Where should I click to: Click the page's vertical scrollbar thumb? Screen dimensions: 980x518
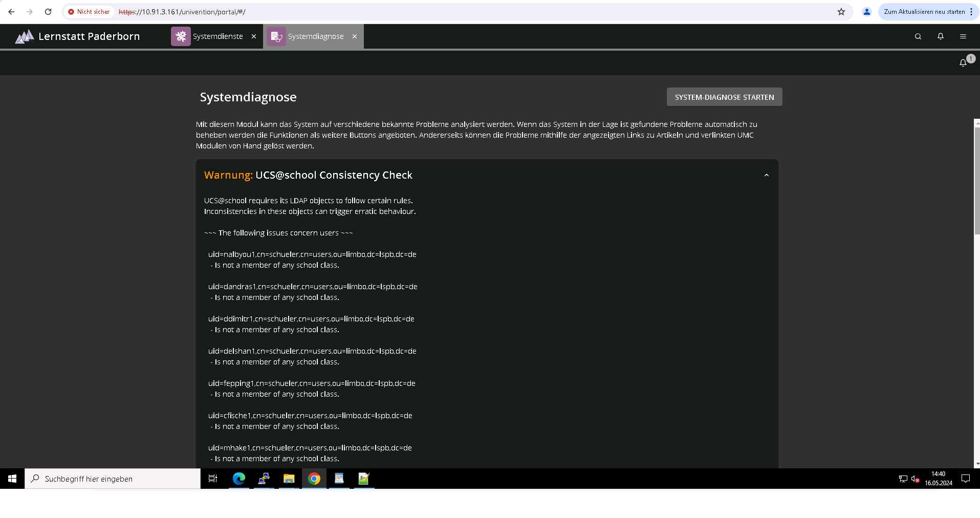[x=977, y=179]
